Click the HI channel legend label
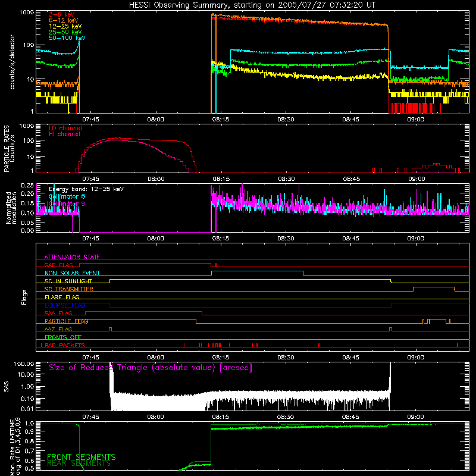The image size is (476, 476). point(64,134)
